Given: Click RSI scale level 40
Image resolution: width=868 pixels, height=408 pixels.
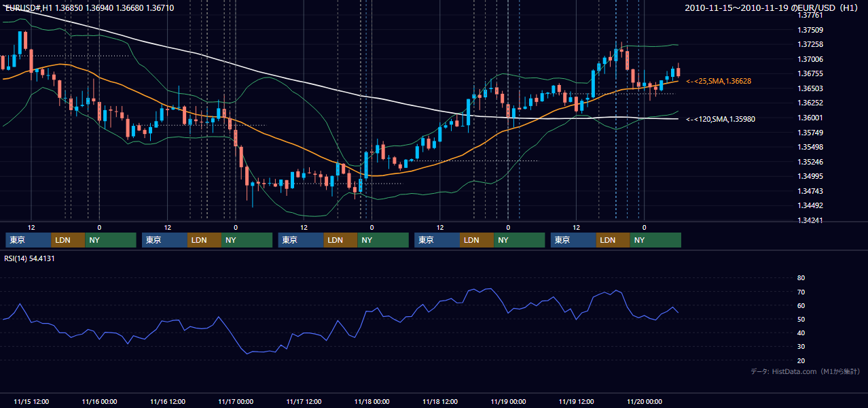Looking at the screenshot, I should (801, 333).
